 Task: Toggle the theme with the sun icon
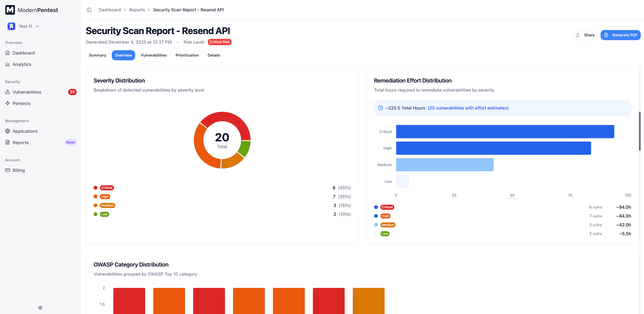(x=40, y=308)
